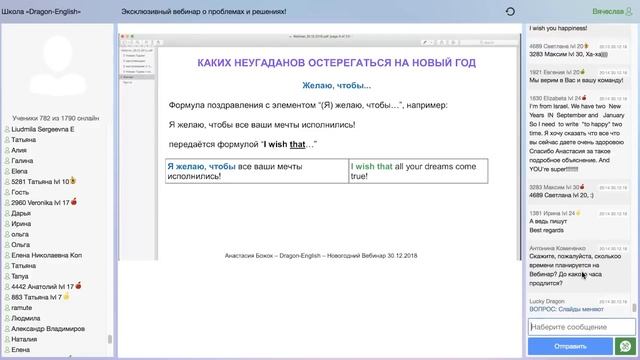Click the badge next to 5281 Татьяна lvl 10
This screenshot has height=360, width=640.
click(73, 181)
